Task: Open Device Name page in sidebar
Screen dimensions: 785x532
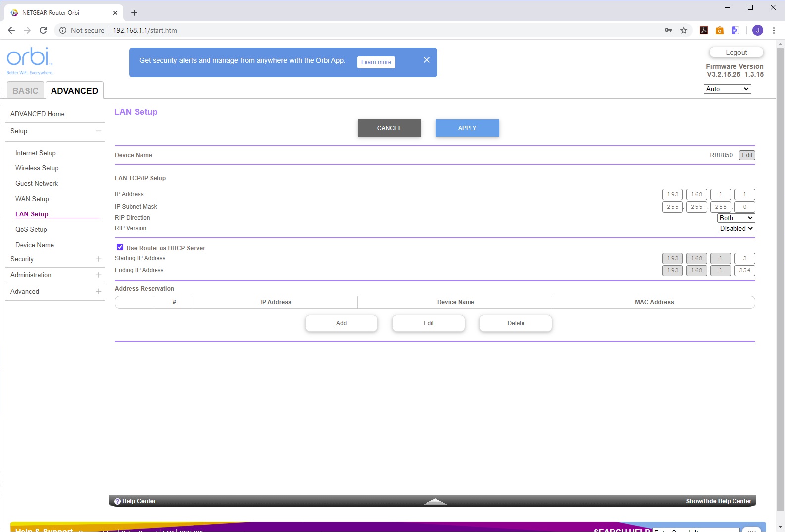Action: click(35, 245)
